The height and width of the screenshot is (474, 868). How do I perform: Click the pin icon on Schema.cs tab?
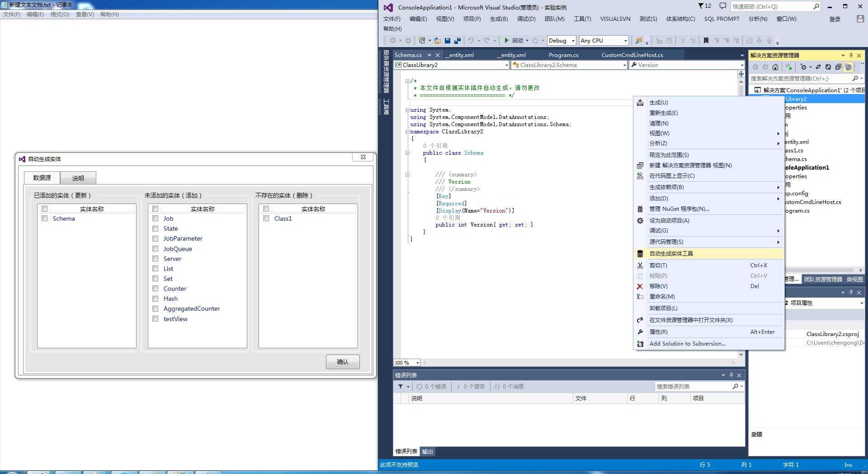(x=429, y=55)
